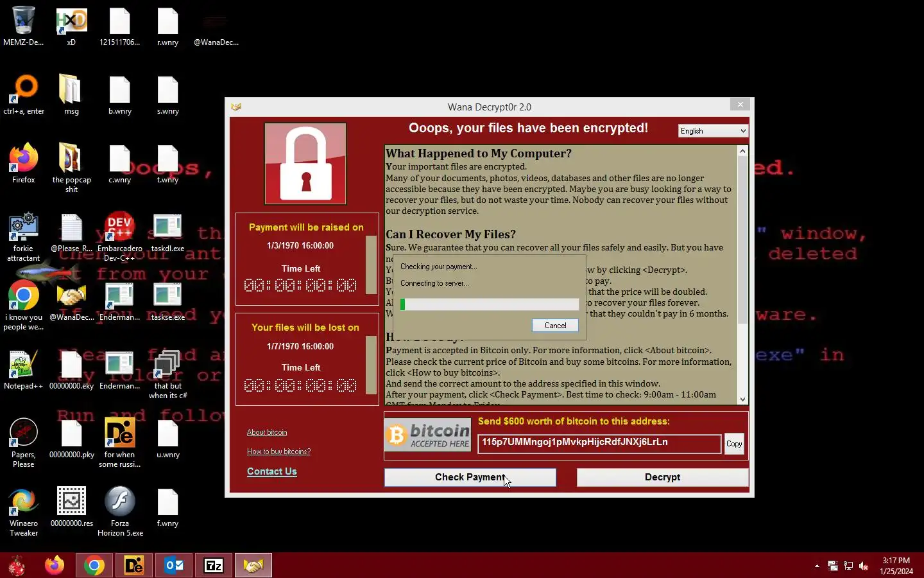The width and height of the screenshot is (924, 578).
Task: Open Dev-C++ from the taskbar
Action: point(134,566)
